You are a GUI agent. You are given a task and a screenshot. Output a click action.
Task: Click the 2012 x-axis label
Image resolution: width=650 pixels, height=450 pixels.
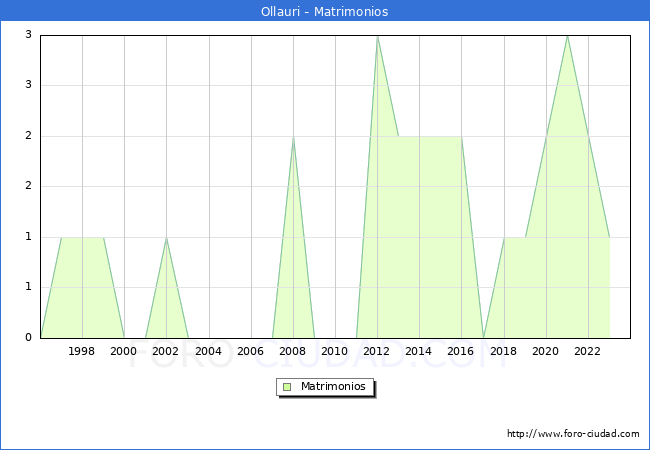[x=376, y=351]
